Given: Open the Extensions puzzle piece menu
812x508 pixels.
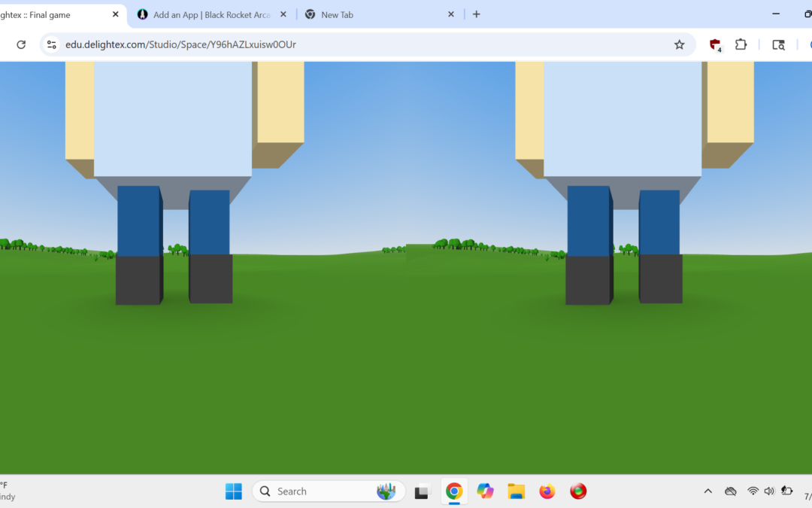Looking at the screenshot, I should click(x=741, y=44).
